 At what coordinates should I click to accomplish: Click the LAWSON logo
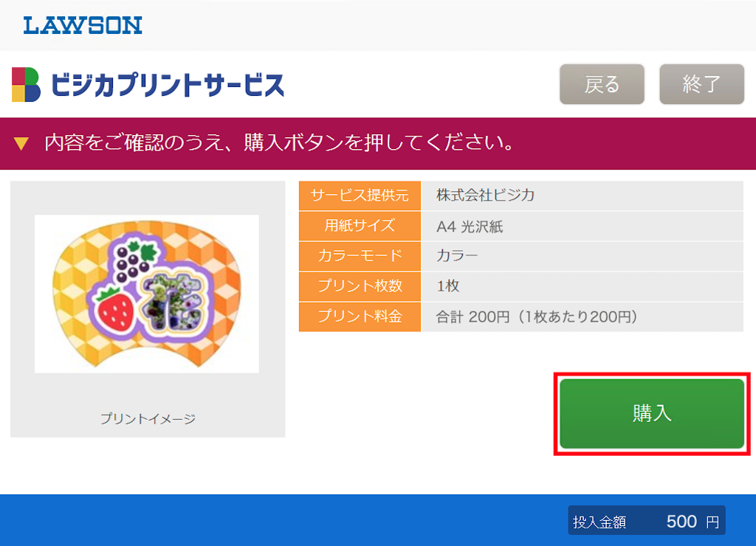point(83,26)
